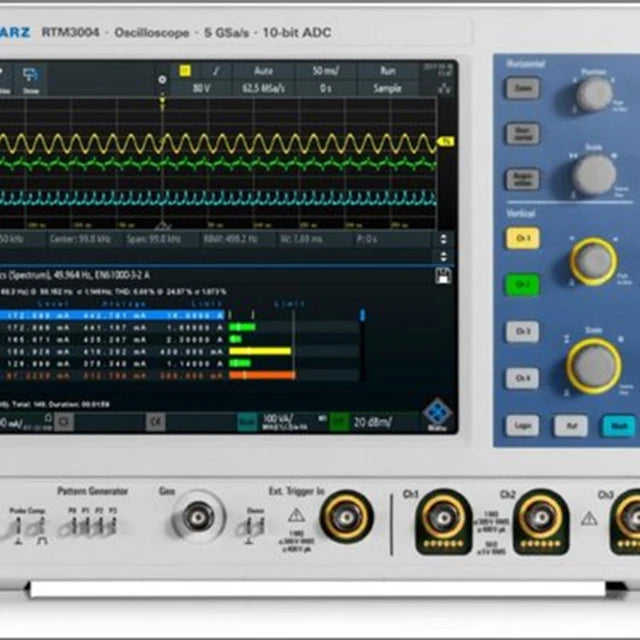Enable the Ch3 channel button
This screenshot has height=640, width=640.
pos(522,331)
